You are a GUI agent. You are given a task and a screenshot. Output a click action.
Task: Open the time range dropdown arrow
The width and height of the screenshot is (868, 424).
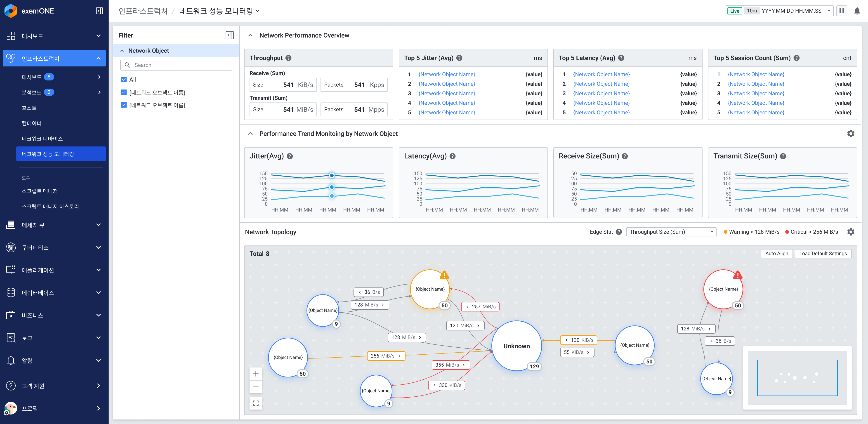829,11
